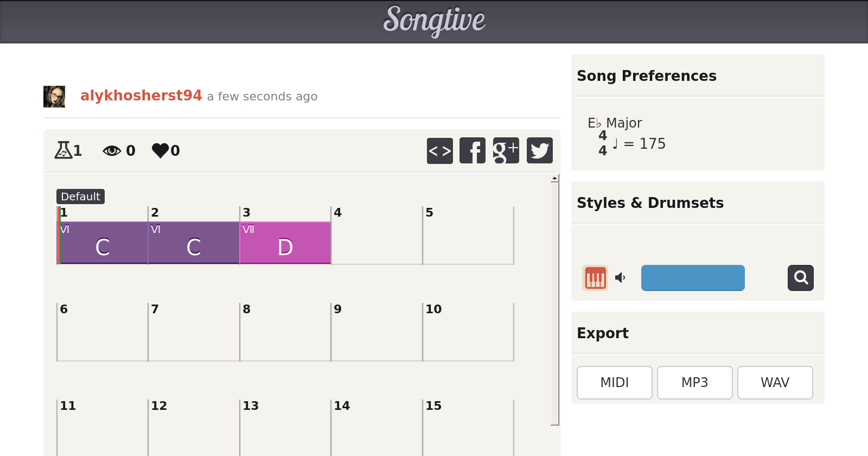Select the Default section label

80,197
